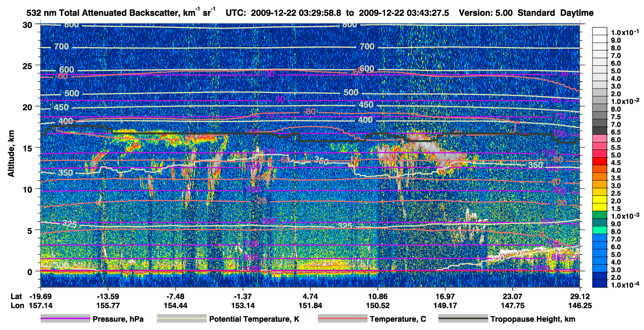Click latitude value '4.74'
Image resolution: width=644 pixels, height=330 pixels.
[x=310, y=296]
